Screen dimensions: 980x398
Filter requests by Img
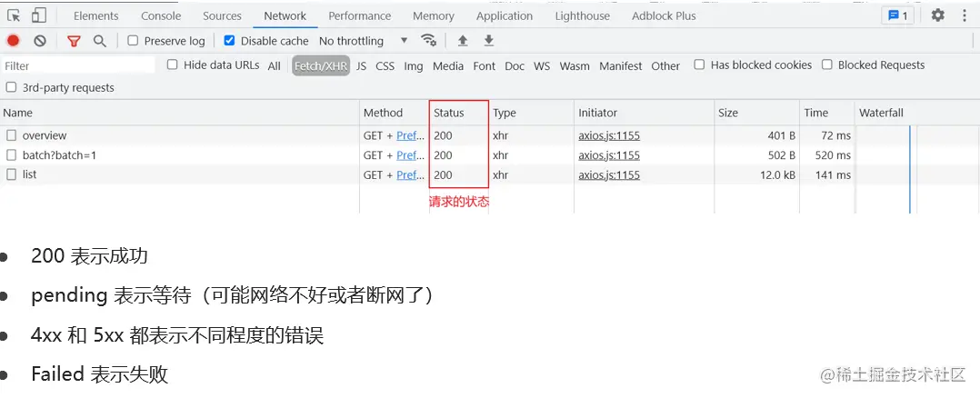(413, 65)
